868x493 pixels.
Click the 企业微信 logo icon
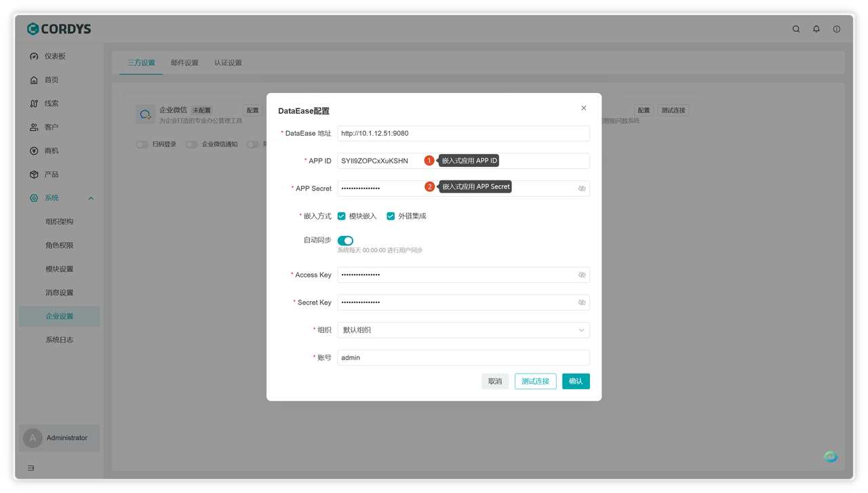click(x=145, y=115)
